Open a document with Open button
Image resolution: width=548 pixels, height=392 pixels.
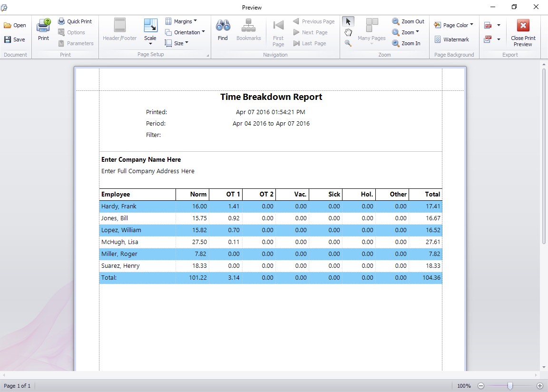(x=15, y=25)
